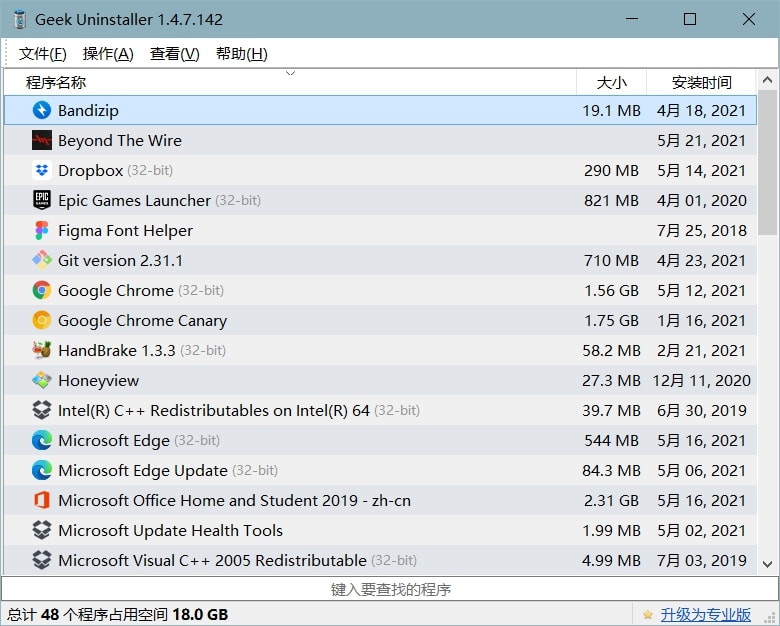This screenshot has width=780, height=626.
Task: Click the 12月 11, 2020 install date
Action: click(701, 380)
